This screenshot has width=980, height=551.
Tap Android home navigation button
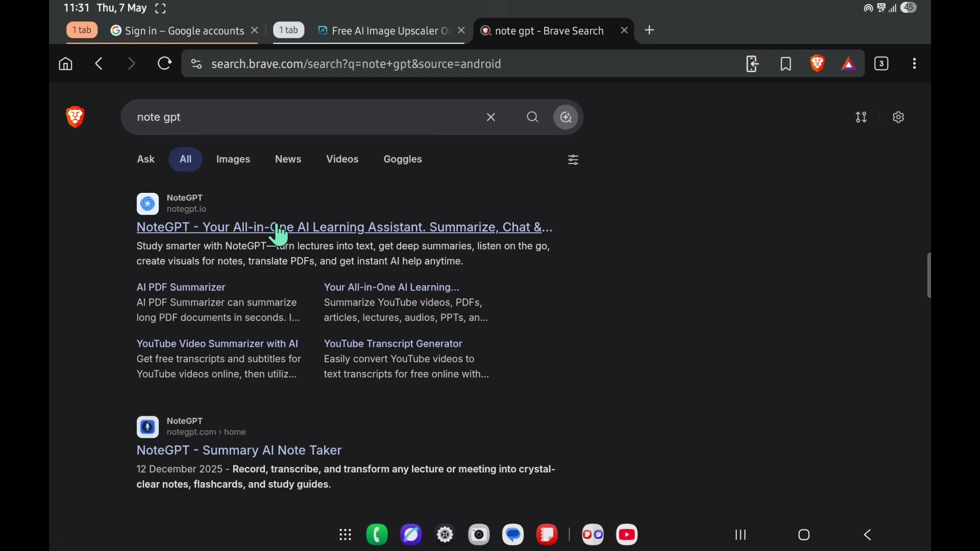805,535
